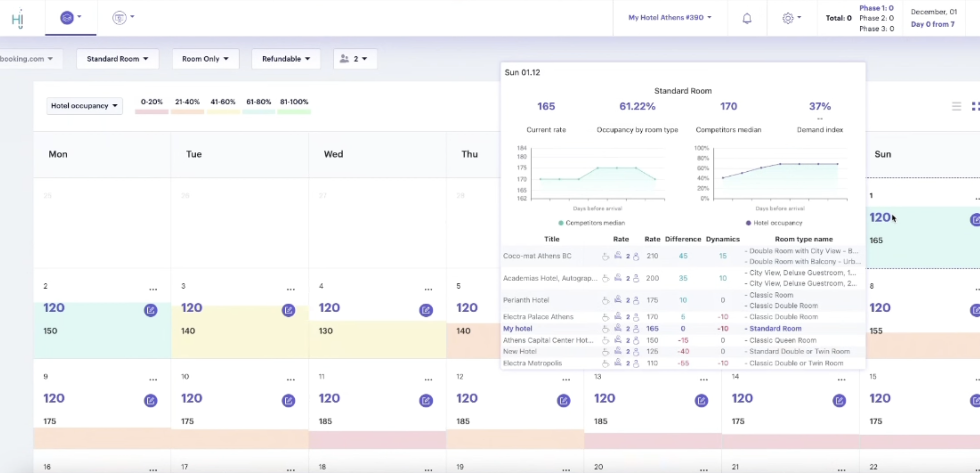
Task: Click the notification bell icon
Action: 747,18
